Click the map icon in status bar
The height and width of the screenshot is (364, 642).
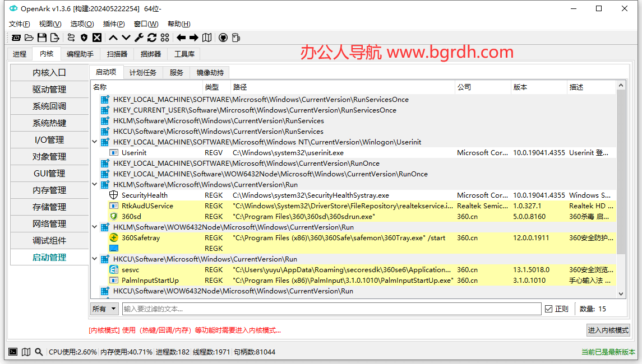[26, 352]
